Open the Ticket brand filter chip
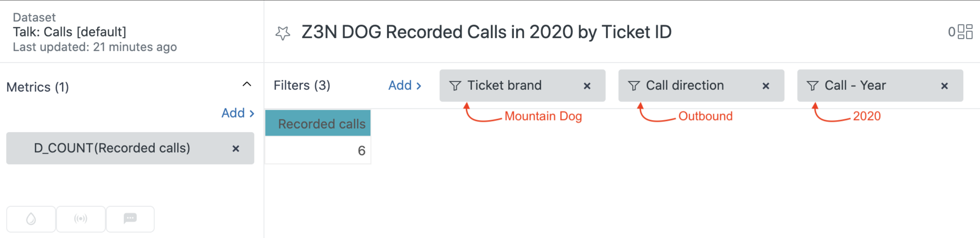Screen dimensions: 980x238 (x=504, y=86)
